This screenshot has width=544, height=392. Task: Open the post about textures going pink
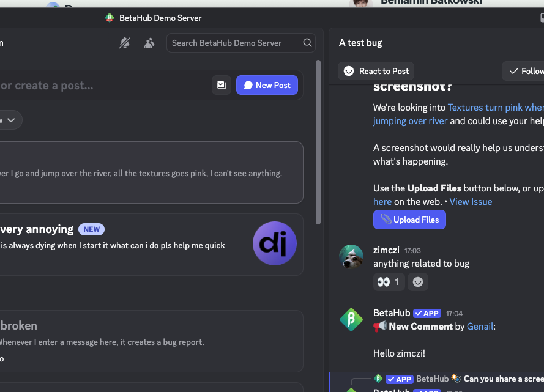tap(151, 172)
